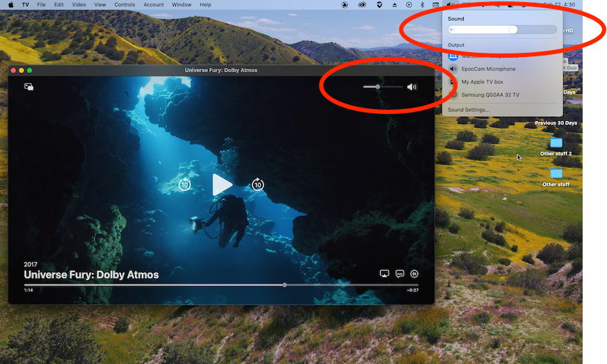Select the Other stuff folder

[556, 177]
